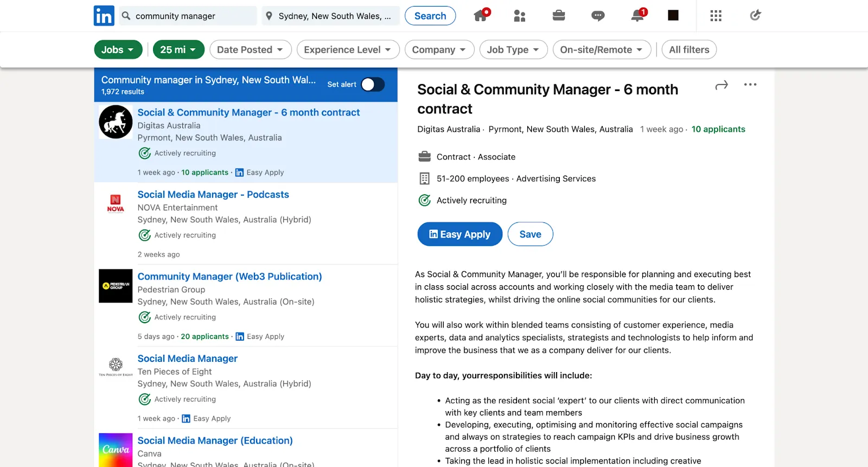Open My Network people icon

(519, 16)
